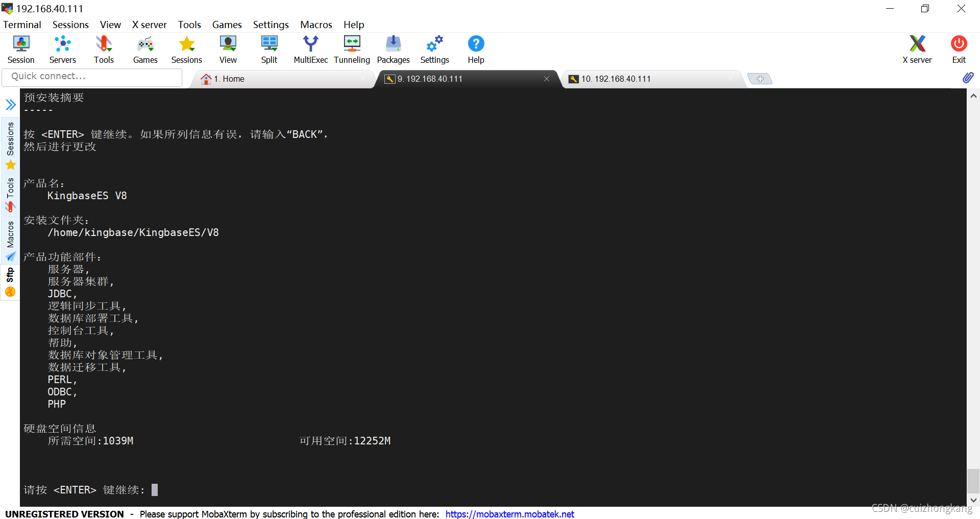This screenshot has width=980, height=519.
Task: Click the /home/kingbase/KingbaseES/V8 path text
Action: pos(133,232)
